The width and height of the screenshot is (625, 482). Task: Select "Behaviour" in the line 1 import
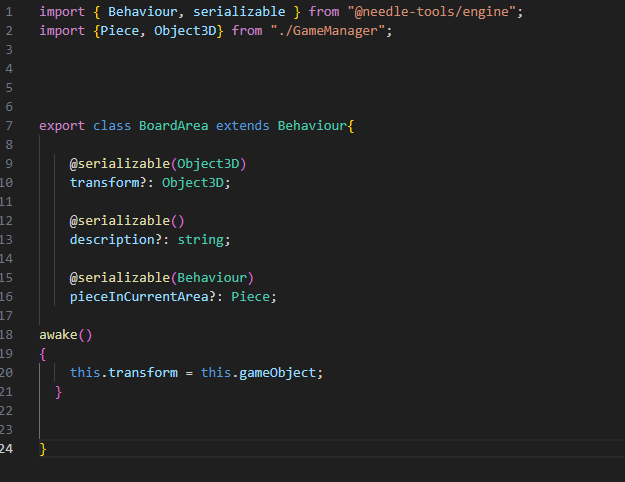[143, 12]
